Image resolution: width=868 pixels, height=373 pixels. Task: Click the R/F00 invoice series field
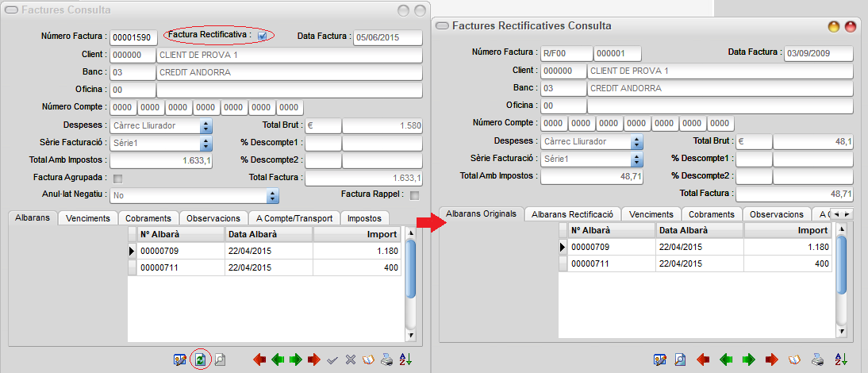pos(567,54)
